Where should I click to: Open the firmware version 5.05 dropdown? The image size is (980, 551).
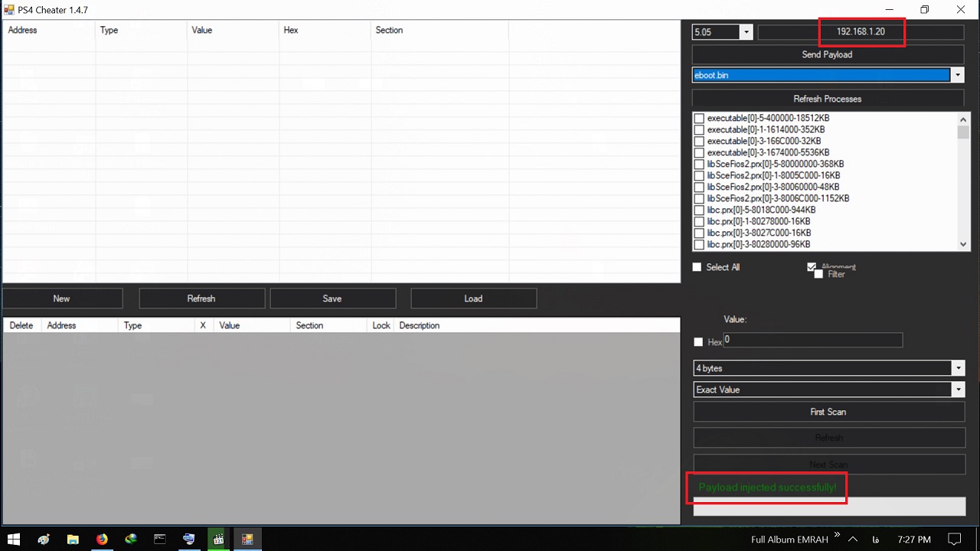point(746,32)
